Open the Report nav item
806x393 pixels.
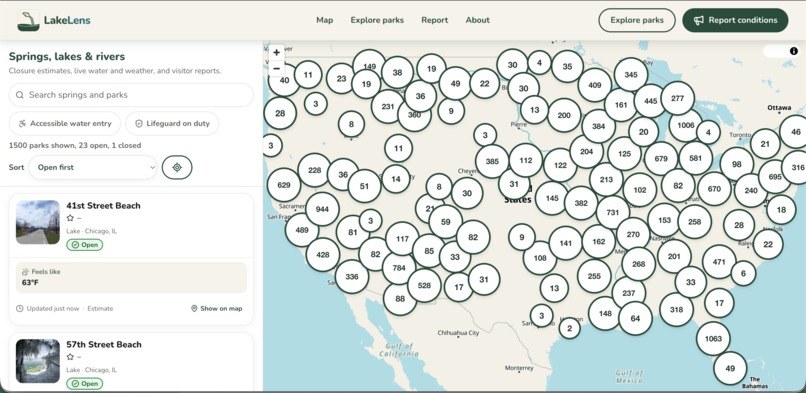pyautogui.click(x=434, y=21)
